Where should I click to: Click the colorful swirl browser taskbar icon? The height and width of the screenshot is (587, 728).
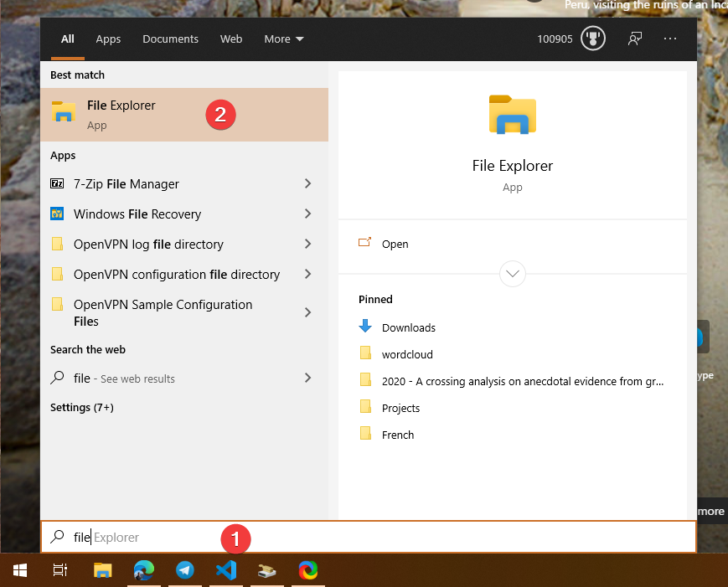308,570
